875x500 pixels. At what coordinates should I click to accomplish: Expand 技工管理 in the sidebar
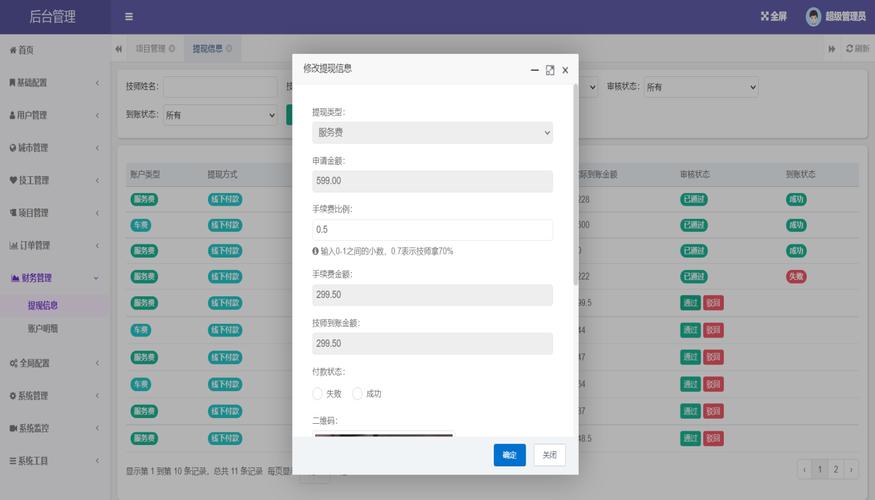point(55,180)
